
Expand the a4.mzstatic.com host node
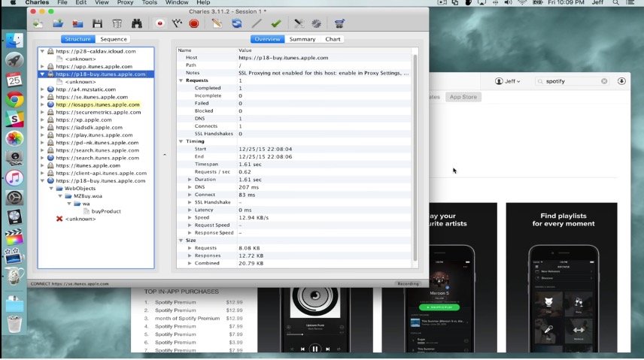point(42,89)
